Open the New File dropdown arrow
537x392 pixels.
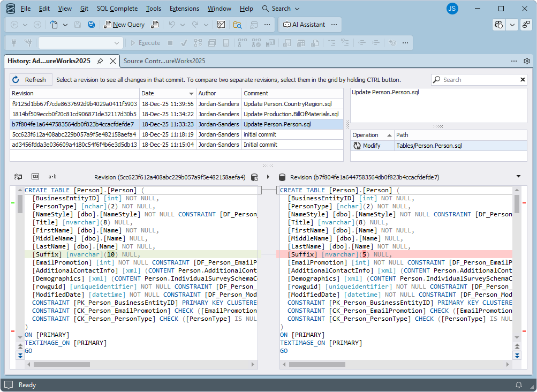65,25
